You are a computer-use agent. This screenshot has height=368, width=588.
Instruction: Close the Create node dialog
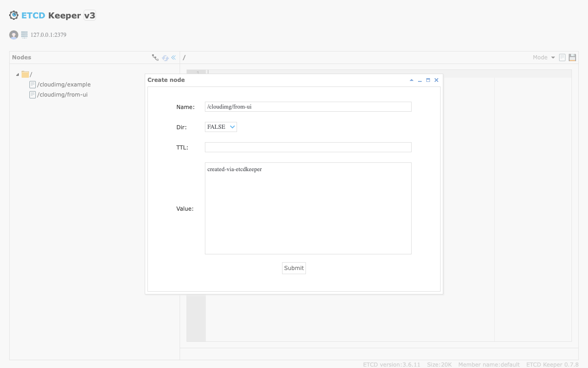(436, 80)
